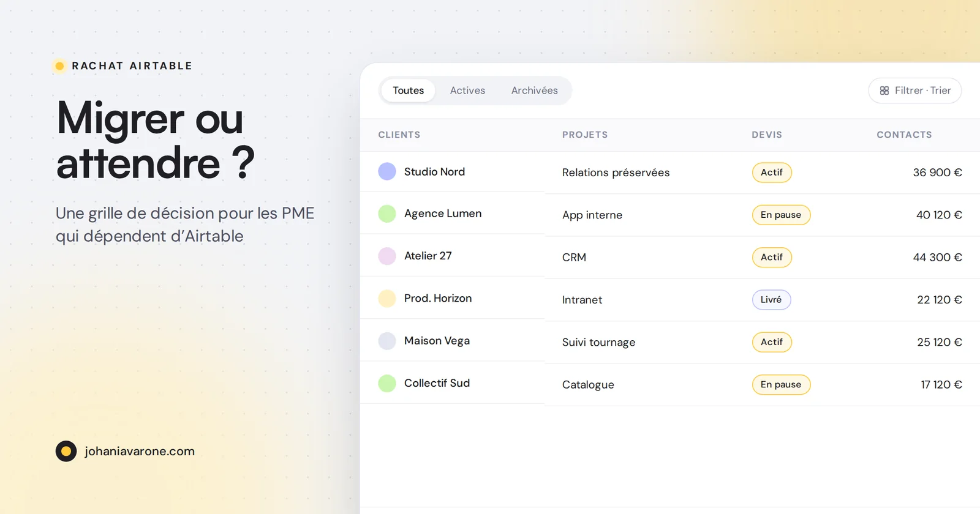
Task: Click the Prod. Horizon avatar circle
Action: (387, 298)
